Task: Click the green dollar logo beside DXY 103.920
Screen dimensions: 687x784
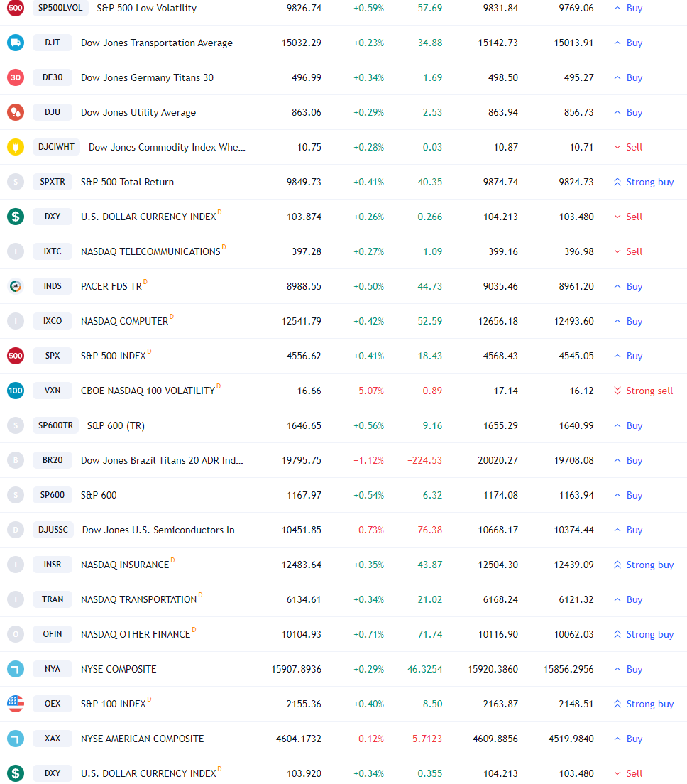Action: pyautogui.click(x=16, y=773)
